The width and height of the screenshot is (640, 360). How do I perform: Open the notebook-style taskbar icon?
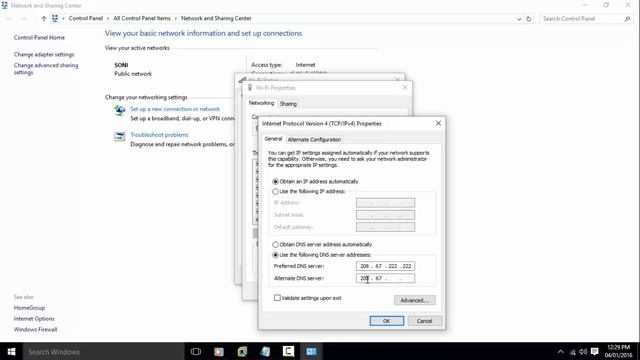(x=265, y=351)
